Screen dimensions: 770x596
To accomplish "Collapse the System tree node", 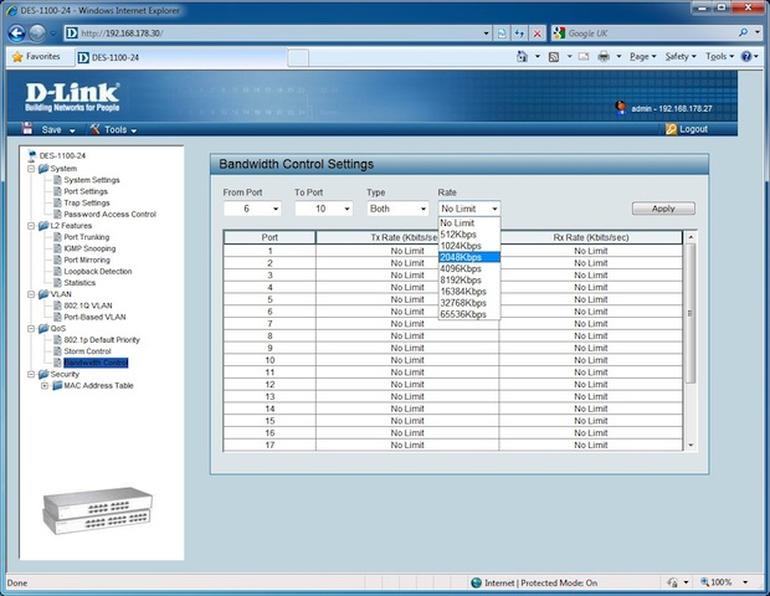I will [x=31, y=169].
